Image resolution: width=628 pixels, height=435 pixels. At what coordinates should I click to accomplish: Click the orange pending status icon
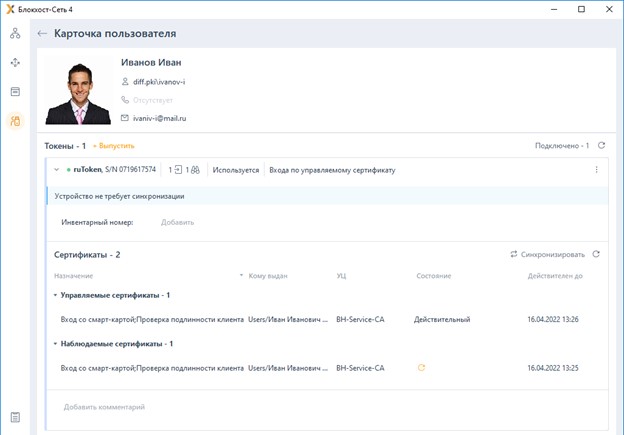[x=421, y=368]
